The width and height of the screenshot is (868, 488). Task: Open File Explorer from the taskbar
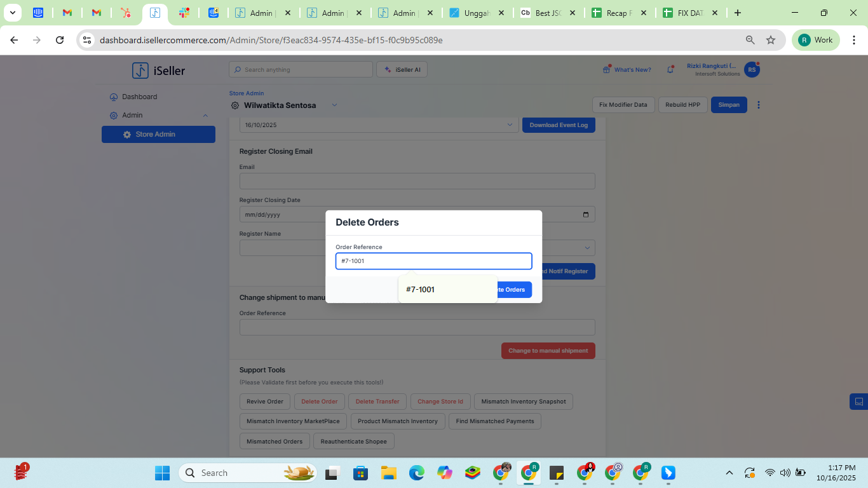[388, 473]
